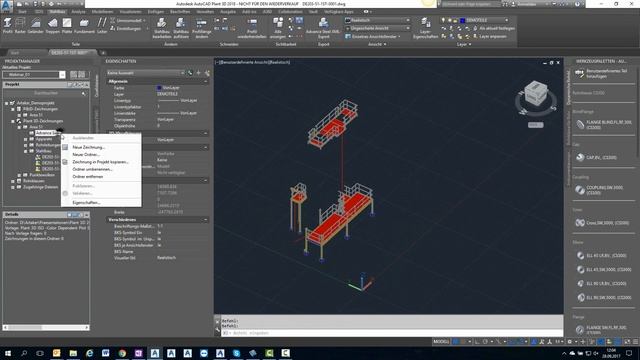Click the Farbe VonLayer color swatch

click(159, 88)
